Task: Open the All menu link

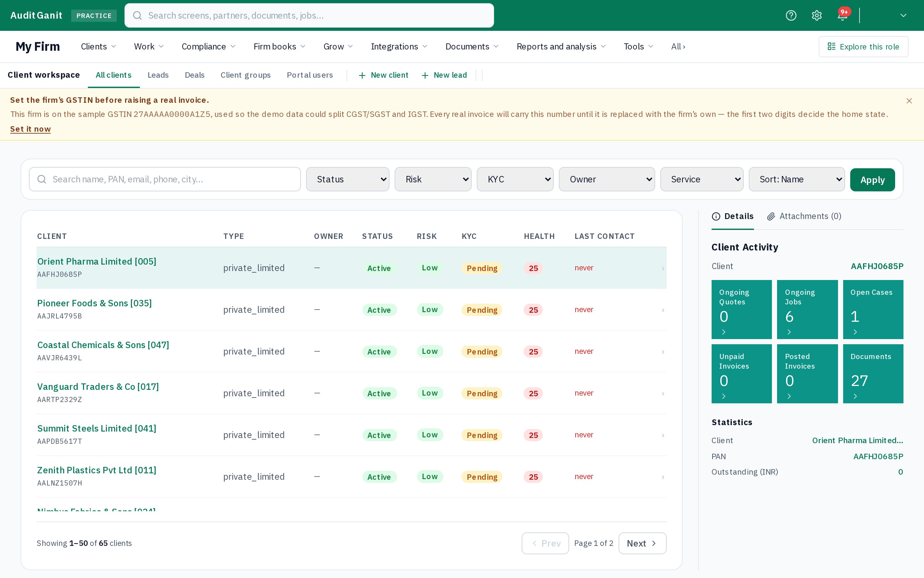Action: click(678, 47)
